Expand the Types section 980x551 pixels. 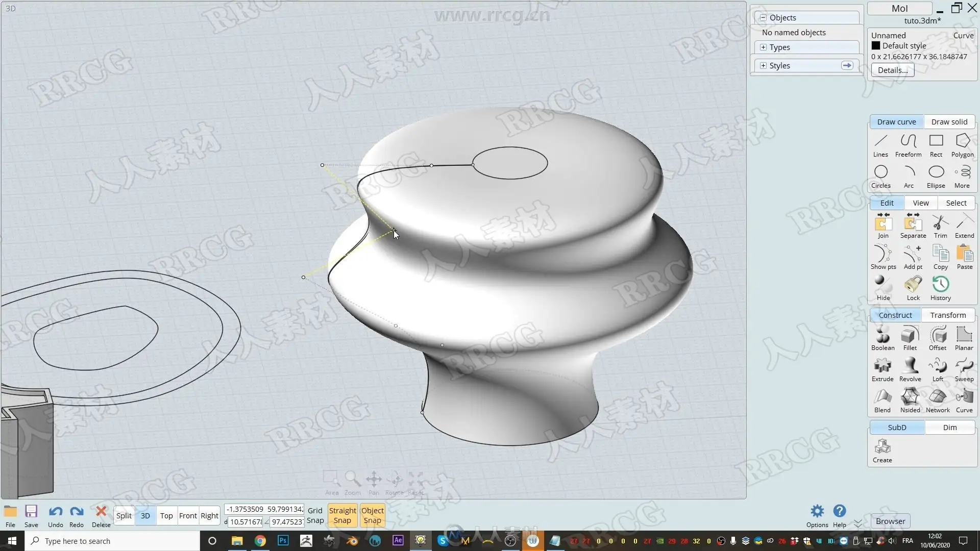pos(763,47)
